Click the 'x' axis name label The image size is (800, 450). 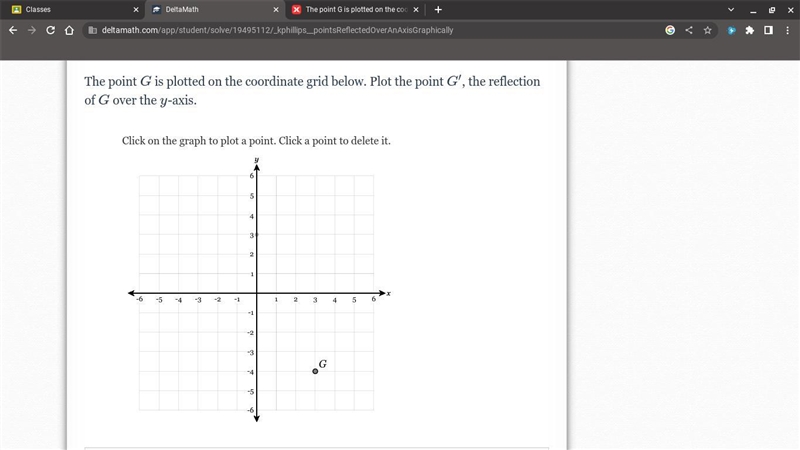[x=389, y=293]
